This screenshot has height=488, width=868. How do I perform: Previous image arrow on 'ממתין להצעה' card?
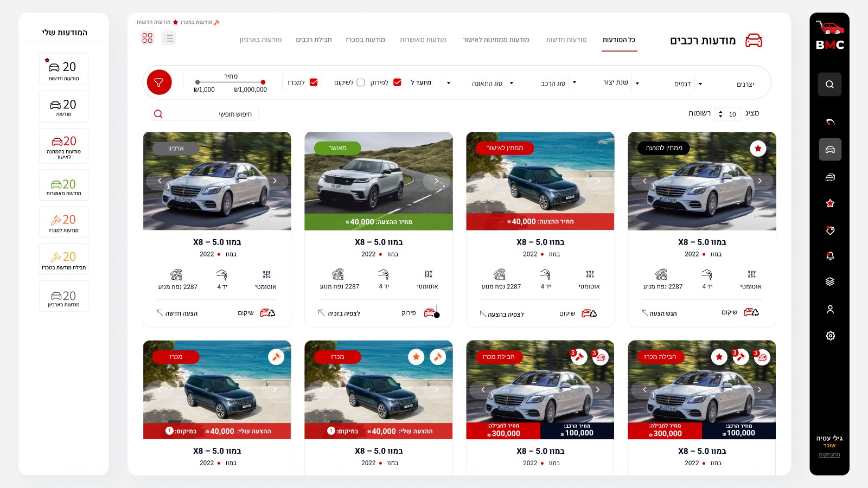(644, 181)
